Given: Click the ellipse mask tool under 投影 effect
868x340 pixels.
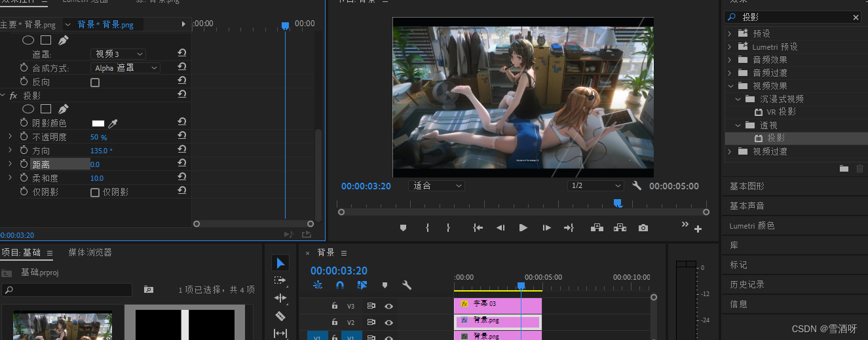Looking at the screenshot, I should [x=28, y=109].
